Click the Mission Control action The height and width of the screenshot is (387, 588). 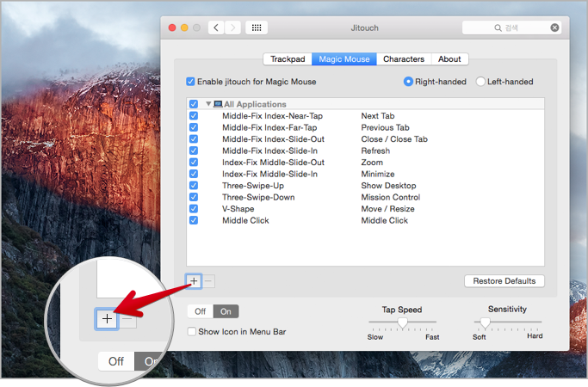pos(391,197)
